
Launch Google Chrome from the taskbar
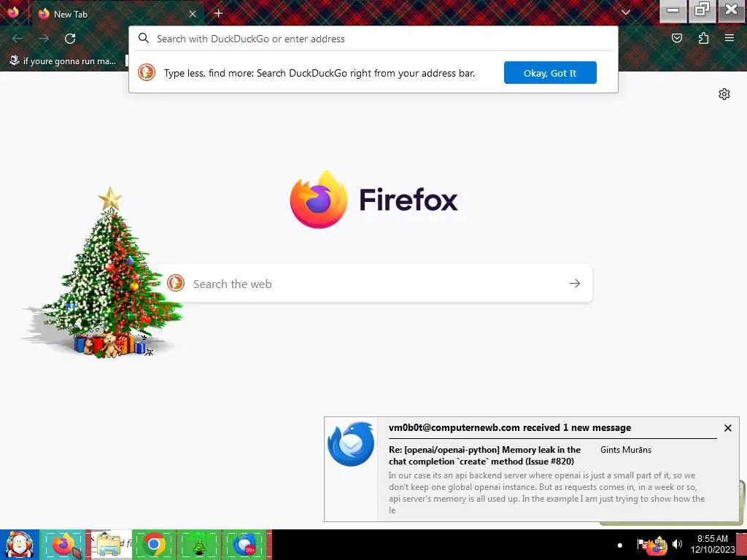(154, 545)
